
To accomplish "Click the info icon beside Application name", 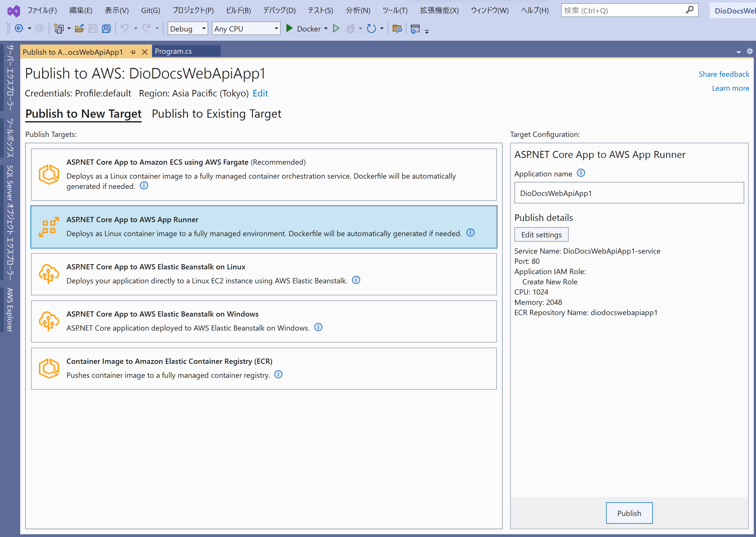I will [581, 173].
